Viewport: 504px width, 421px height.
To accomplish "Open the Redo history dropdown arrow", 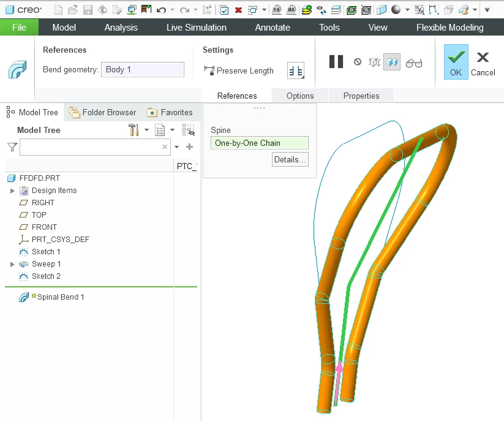I will click(195, 10).
